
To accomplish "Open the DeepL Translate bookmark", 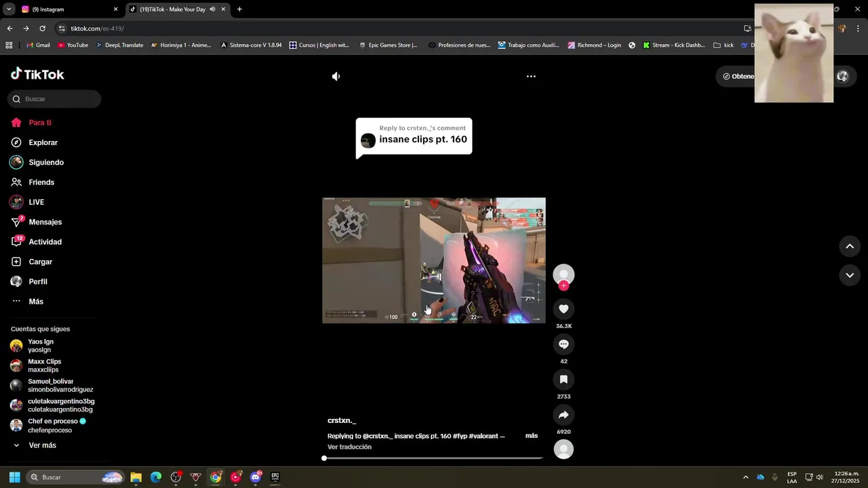I will pos(119,45).
